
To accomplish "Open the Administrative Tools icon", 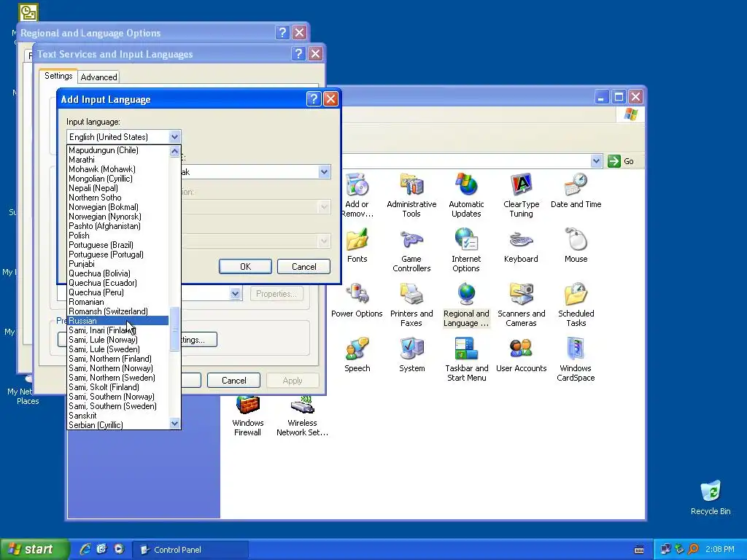I will [411, 184].
